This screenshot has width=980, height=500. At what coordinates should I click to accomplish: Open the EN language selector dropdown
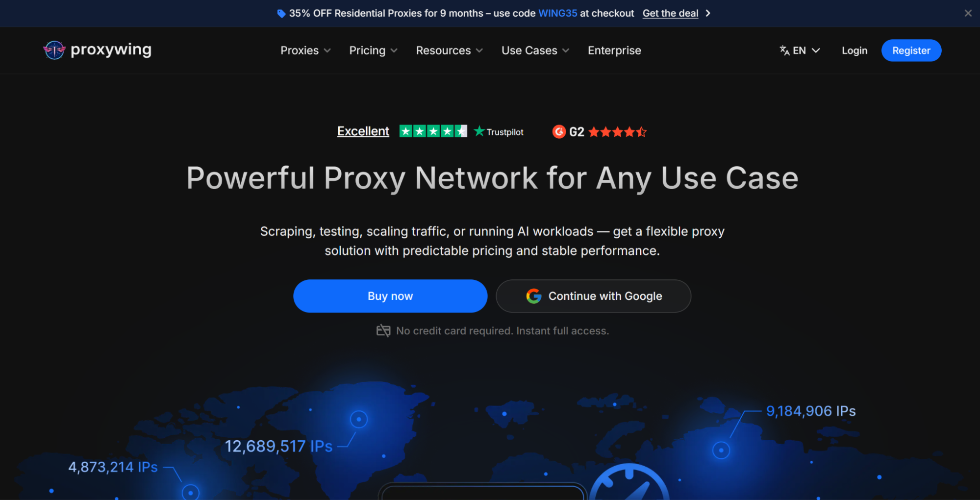tap(800, 50)
